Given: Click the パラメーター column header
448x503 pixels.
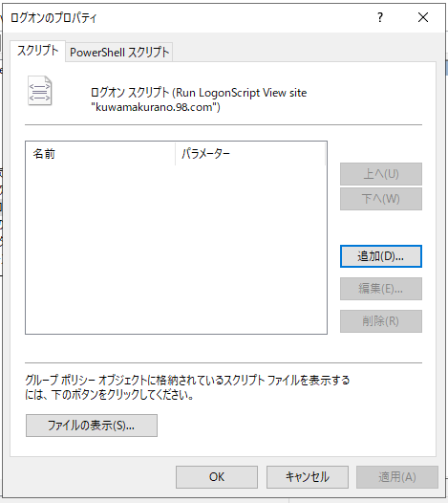Looking at the screenshot, I should (x=250, y=154).
